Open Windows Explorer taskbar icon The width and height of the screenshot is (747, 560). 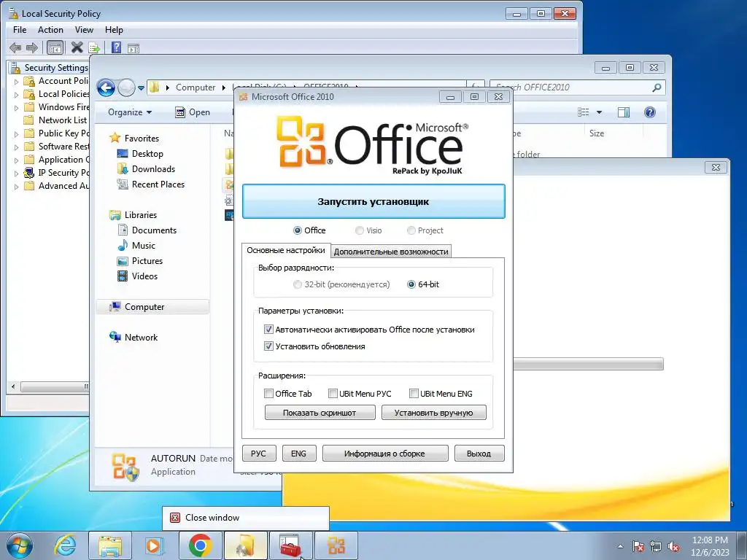110,545
